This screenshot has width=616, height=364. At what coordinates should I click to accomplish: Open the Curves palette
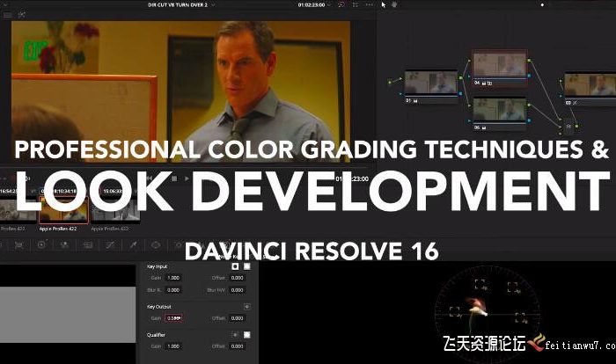click(x=110, y=245)
